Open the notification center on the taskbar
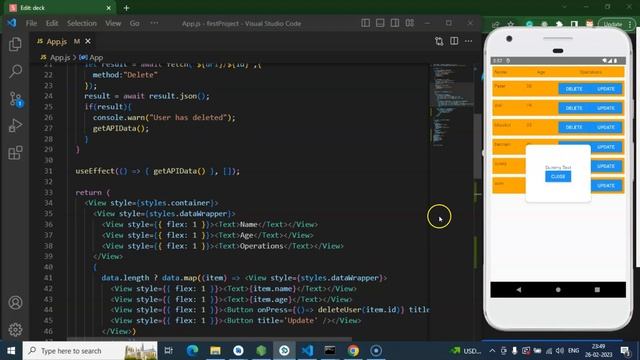640x360 pixels. click(x=625, y=351)
